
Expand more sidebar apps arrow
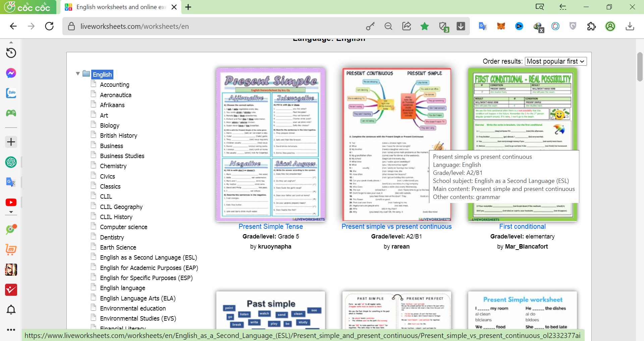click(11, 212)
